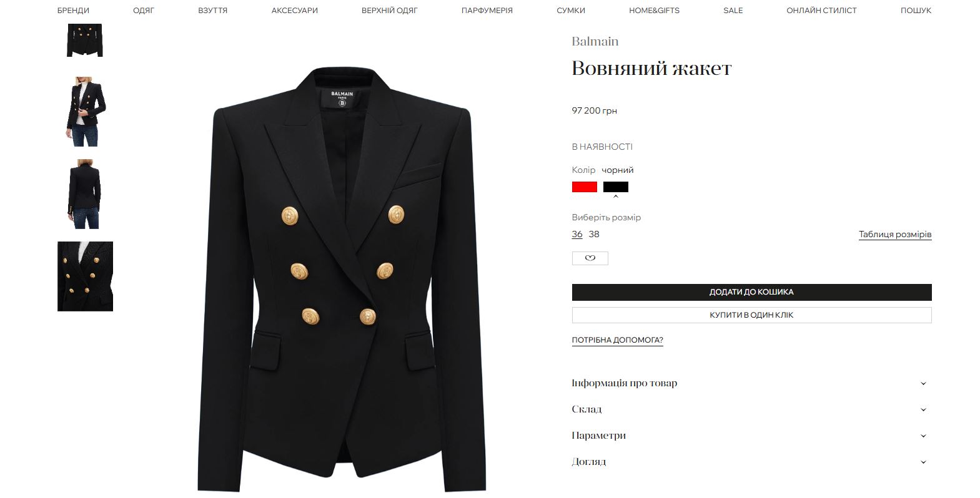This screenshot has width=980, height=498.
Task: Expand the Догляд section chevron
Action: (923, 462)
